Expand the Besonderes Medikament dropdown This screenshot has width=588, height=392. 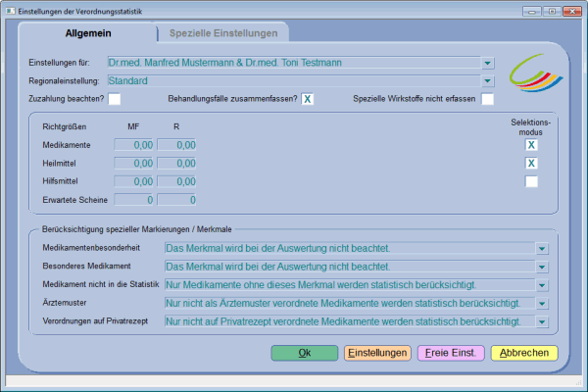[541, 267]
